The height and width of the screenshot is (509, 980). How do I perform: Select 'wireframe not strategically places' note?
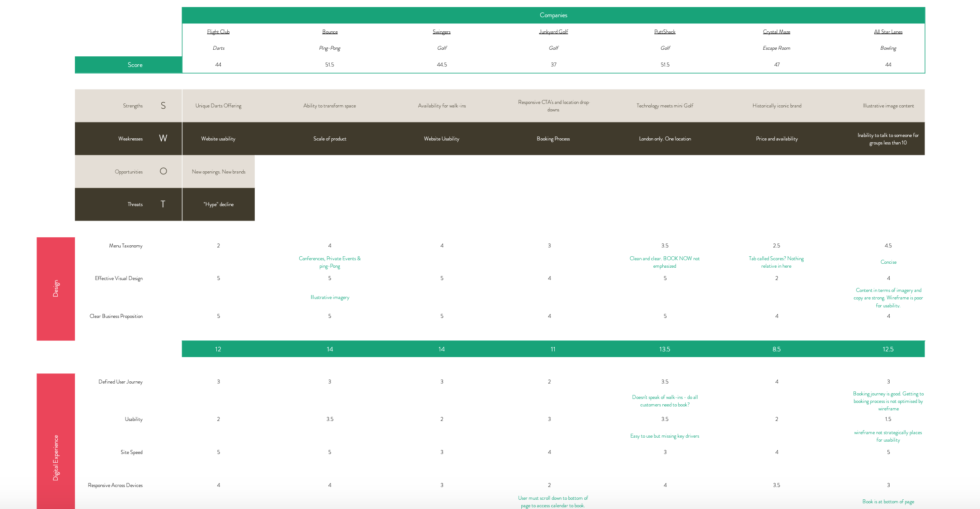(x=888, y=436)
